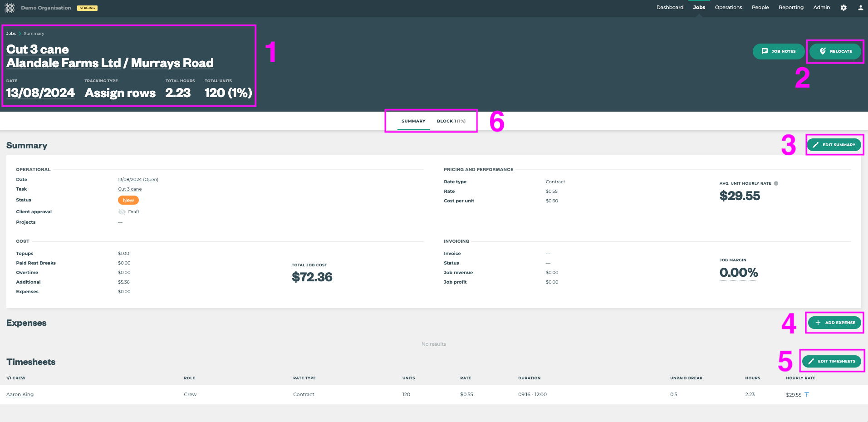
Task: Click the Jobs breadcrumb link
Action: coord(11,34)
